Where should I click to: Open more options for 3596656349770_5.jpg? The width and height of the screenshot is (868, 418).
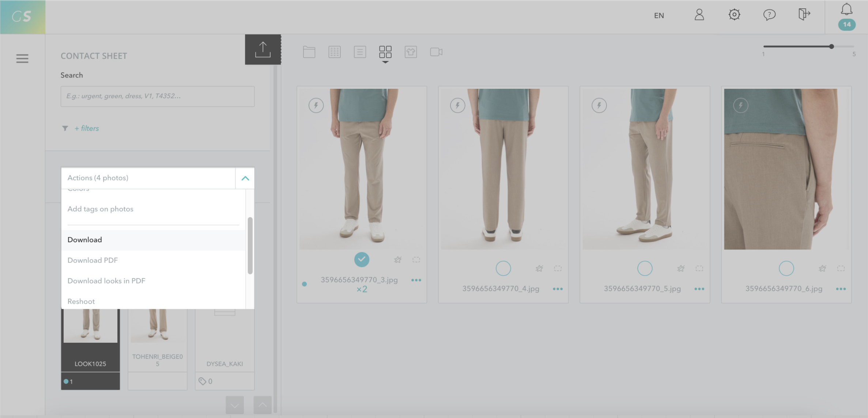699,289
